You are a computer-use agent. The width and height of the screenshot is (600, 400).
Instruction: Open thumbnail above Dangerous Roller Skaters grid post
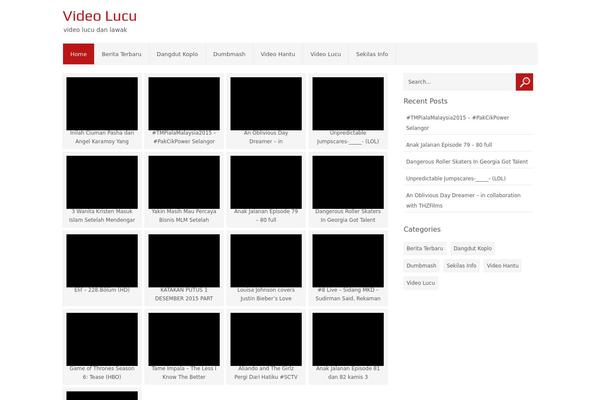pyautogui.click(x=348, y=182)
